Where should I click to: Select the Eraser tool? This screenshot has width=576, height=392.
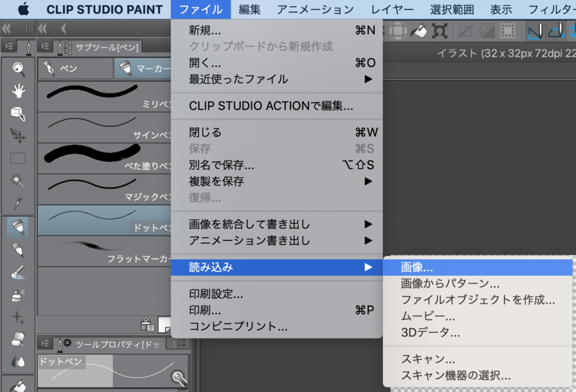17,340
